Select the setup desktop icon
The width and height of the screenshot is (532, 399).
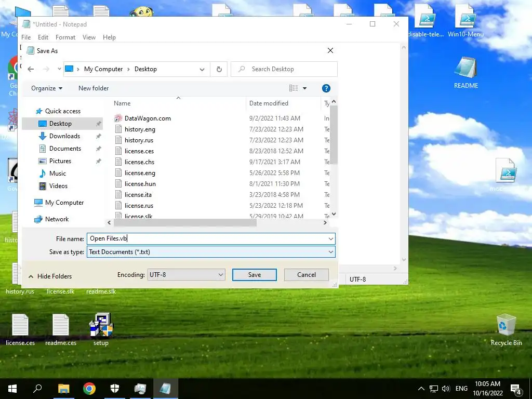[x=101, y=329]
